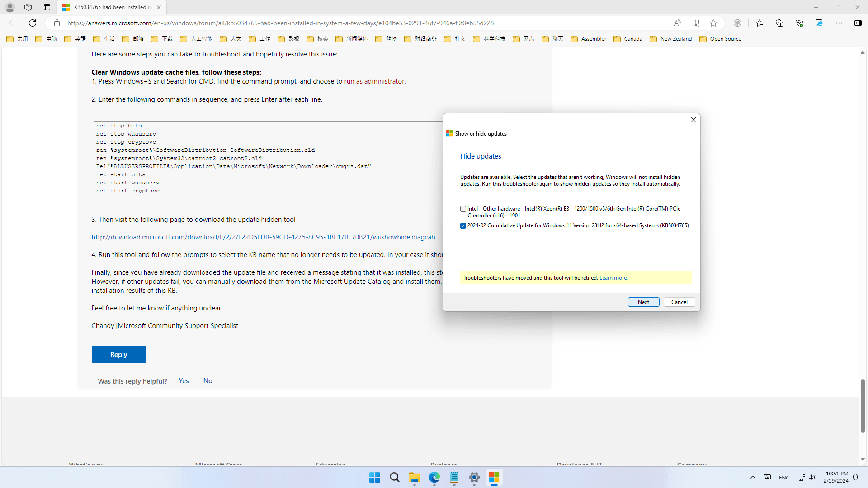Open Immersive Reader from the address bar
Viewport: 868px width, 488px height.
[695, 23]
